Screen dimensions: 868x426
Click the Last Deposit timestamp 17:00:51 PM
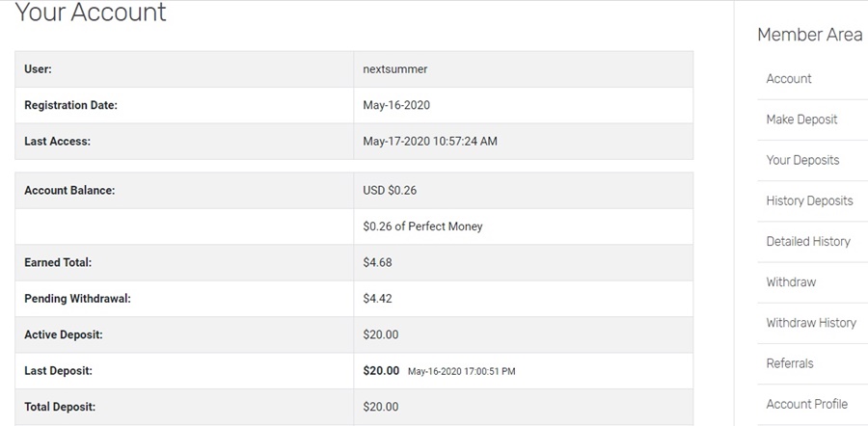[x=462, y=371]
